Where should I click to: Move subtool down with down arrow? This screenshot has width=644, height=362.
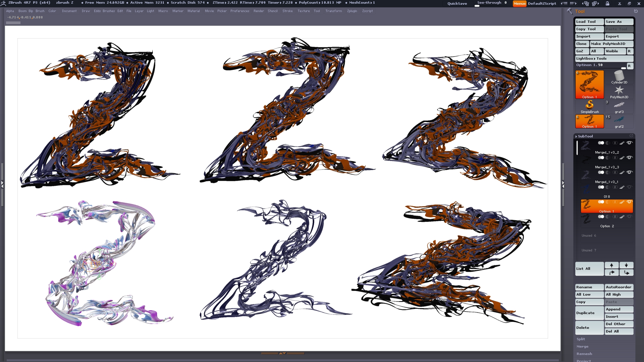(x=626, y=265)
